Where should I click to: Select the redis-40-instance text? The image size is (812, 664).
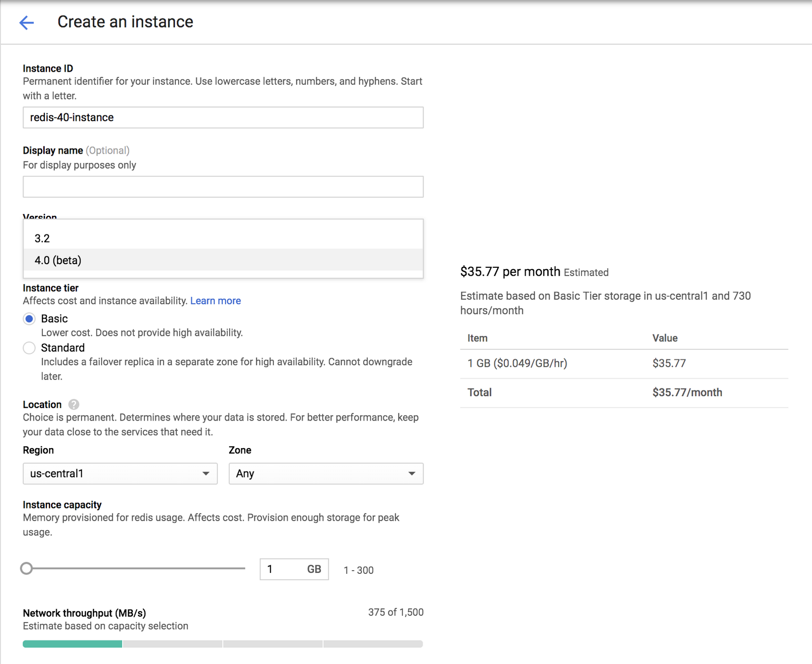[71, 118]
